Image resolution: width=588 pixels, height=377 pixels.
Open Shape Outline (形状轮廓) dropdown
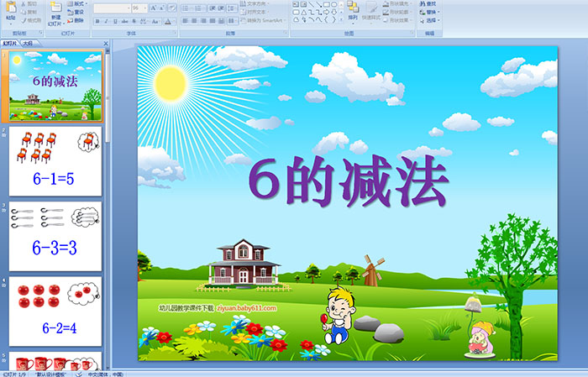397,12
